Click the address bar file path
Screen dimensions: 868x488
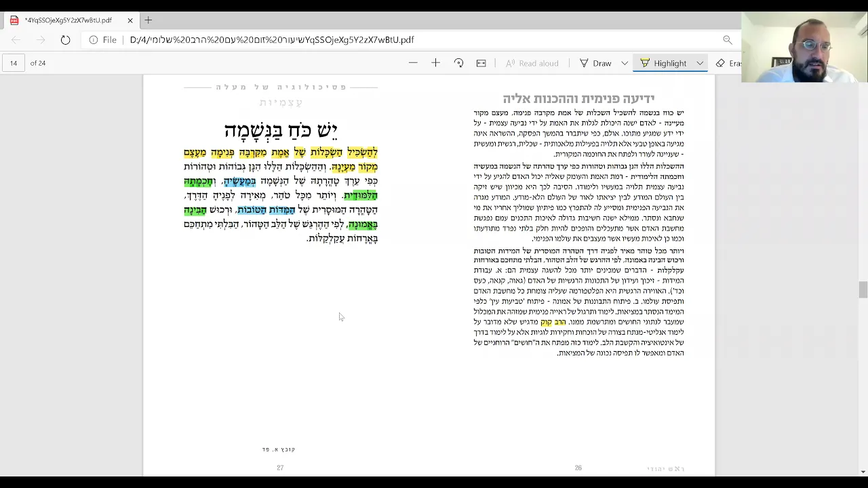click(272, 40)
